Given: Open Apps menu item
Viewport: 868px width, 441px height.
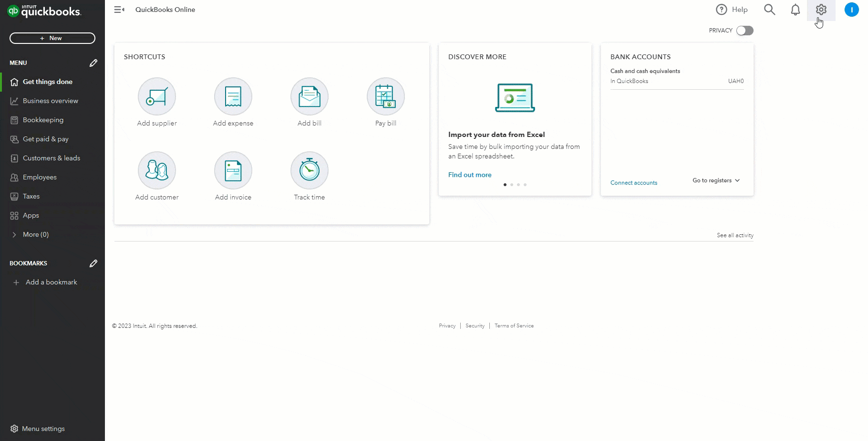Looking at the screenshot, I should pyautogui.click(x=52, y=215).
